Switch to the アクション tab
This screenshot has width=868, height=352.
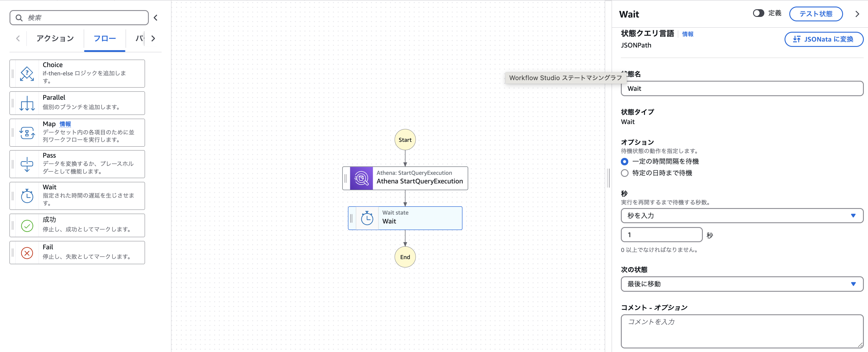pos(55,38)
